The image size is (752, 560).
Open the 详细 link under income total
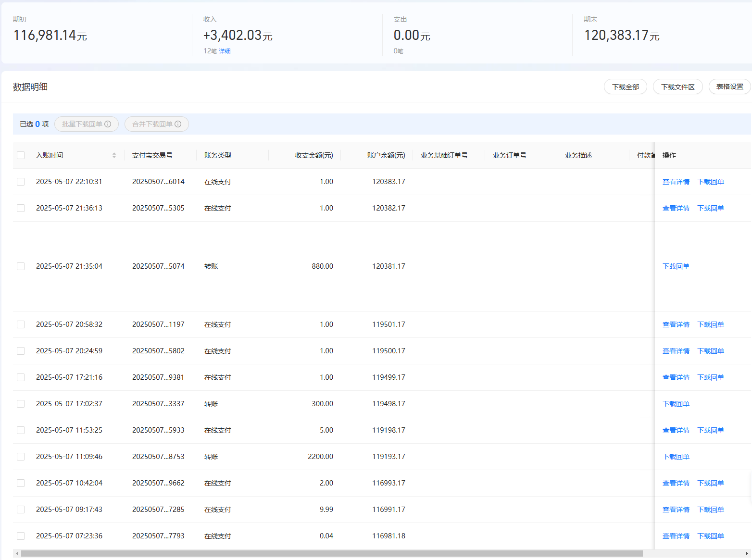pyautogui.click(x=225, y=51)
